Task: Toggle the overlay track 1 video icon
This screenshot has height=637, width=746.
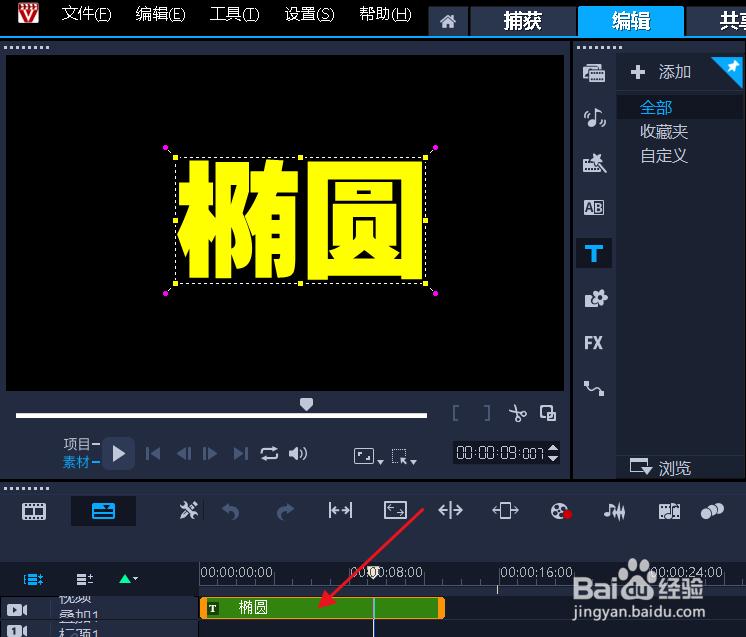Action: [17, 609]
